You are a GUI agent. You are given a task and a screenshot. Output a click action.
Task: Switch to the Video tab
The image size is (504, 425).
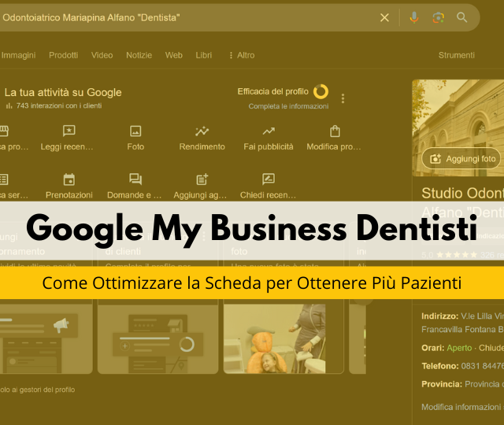[x=102, y=55]
